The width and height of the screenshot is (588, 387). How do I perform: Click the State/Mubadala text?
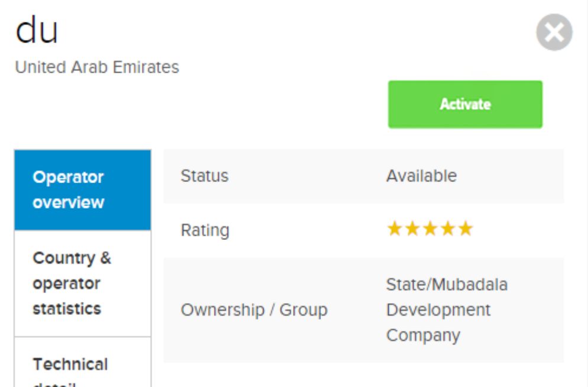point(447,284)
